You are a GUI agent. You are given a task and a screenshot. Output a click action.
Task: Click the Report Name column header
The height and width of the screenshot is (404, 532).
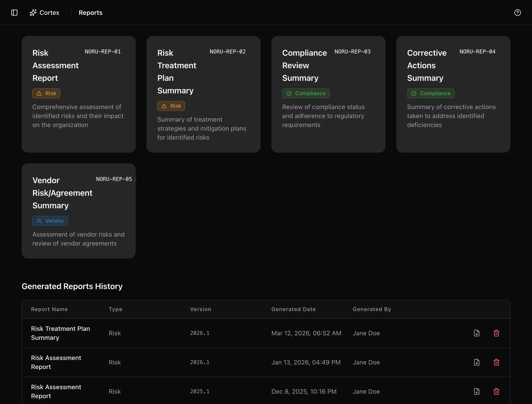49,309
